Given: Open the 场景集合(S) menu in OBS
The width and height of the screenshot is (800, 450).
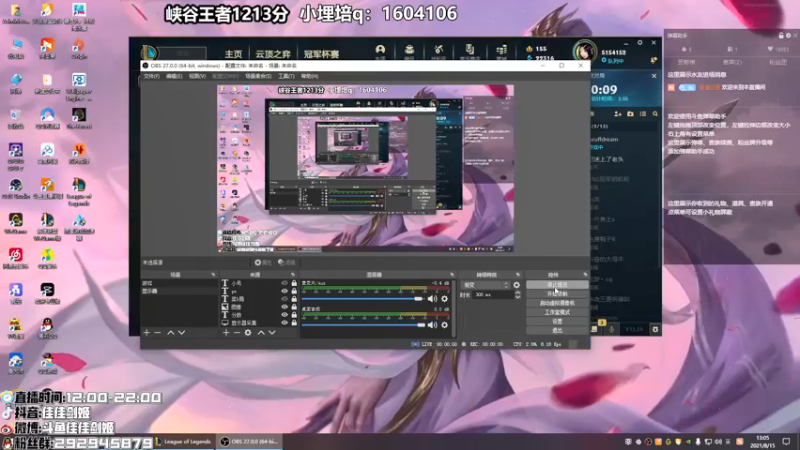Looking at the screenshot, I should pos(259,76).
